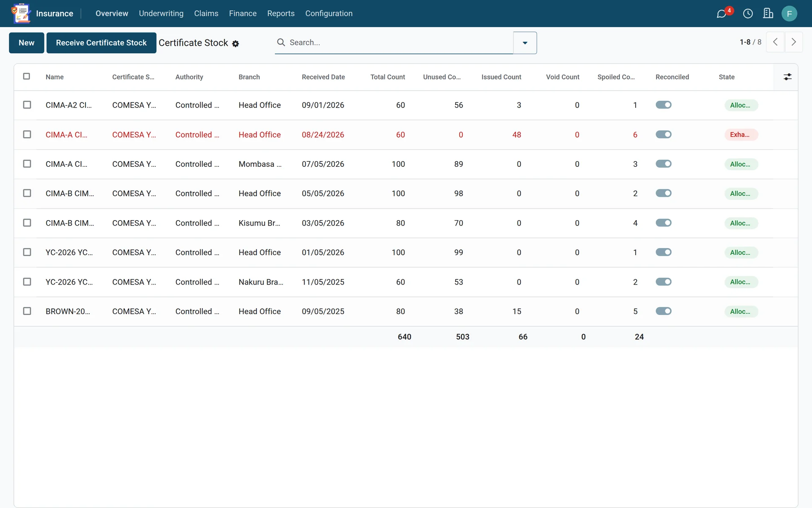The height and width of the screenshot is (508, 812).
Task: Sort by Authority column header
Action: pos(189,77)
